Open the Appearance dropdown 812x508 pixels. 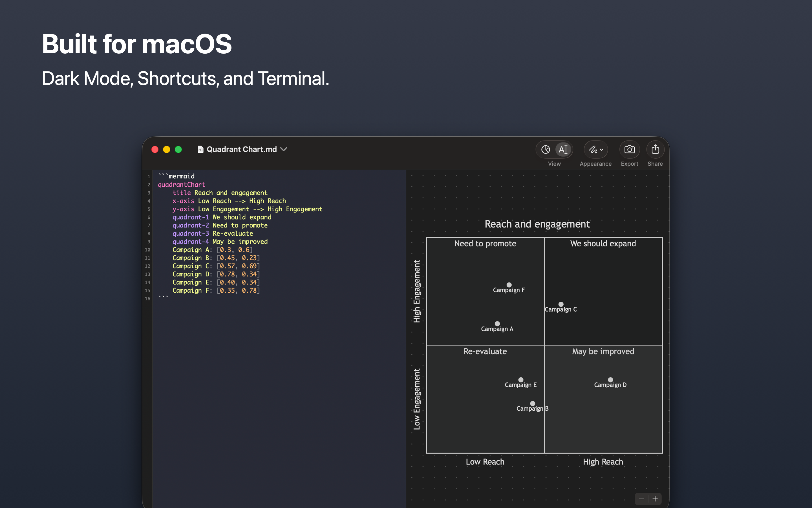click(x=596, y=150)
